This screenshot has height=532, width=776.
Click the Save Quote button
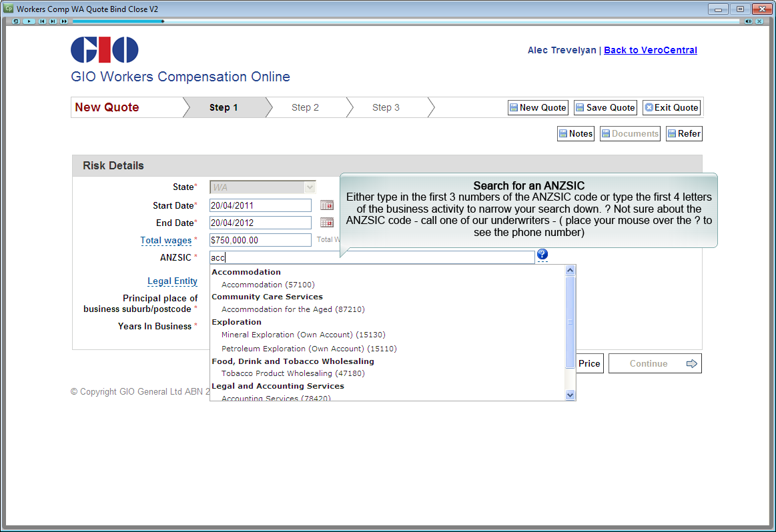606,107
